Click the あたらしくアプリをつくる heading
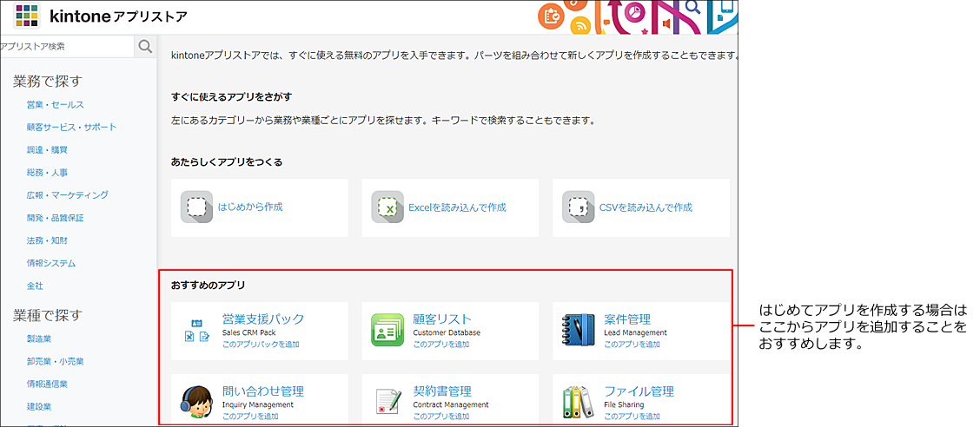980x427 pixels. 227,161
